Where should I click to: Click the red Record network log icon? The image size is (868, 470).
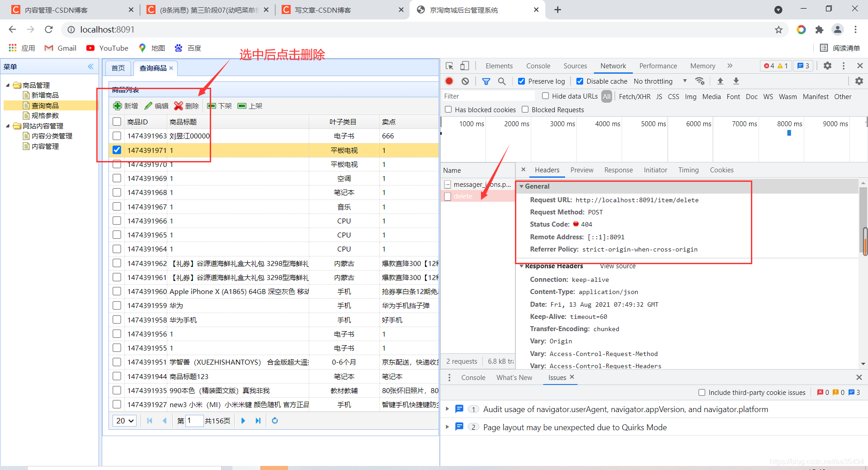(449, 81)
